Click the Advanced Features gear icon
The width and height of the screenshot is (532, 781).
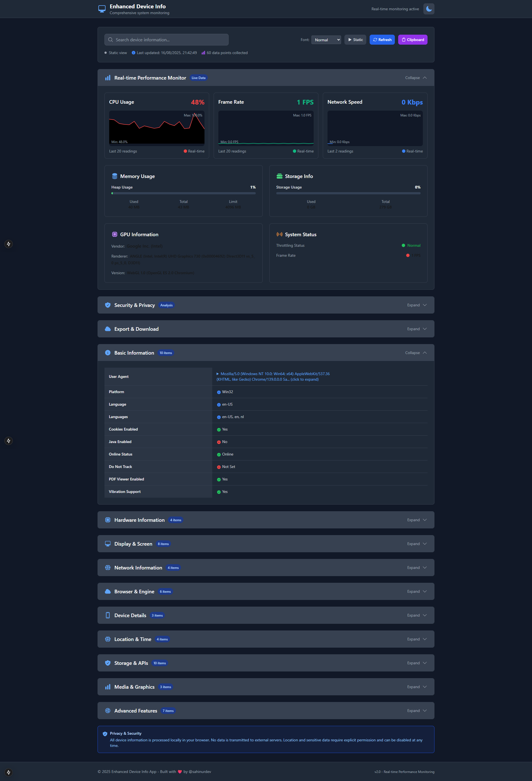[x=108, y=711]
